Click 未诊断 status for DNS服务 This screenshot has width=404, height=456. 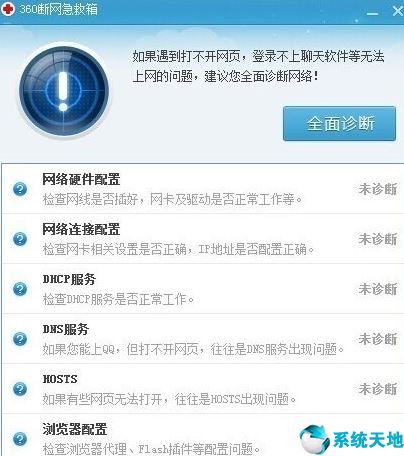coord(378,339)
